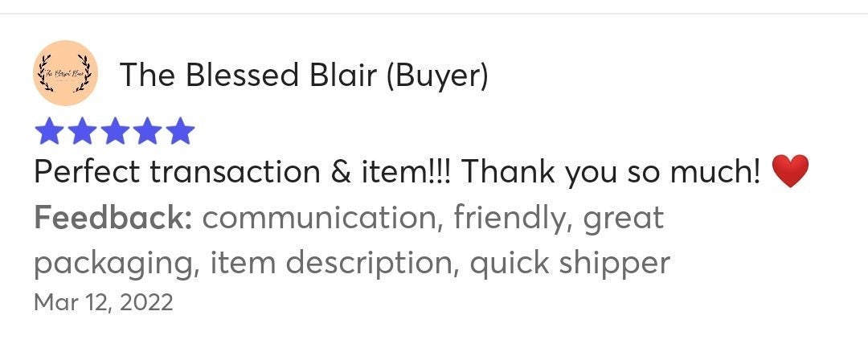The image size is (868, 344).
Task: Click the 'Thank you so much!' sentence
Action: pyautogui.click(x=611, y=172)
